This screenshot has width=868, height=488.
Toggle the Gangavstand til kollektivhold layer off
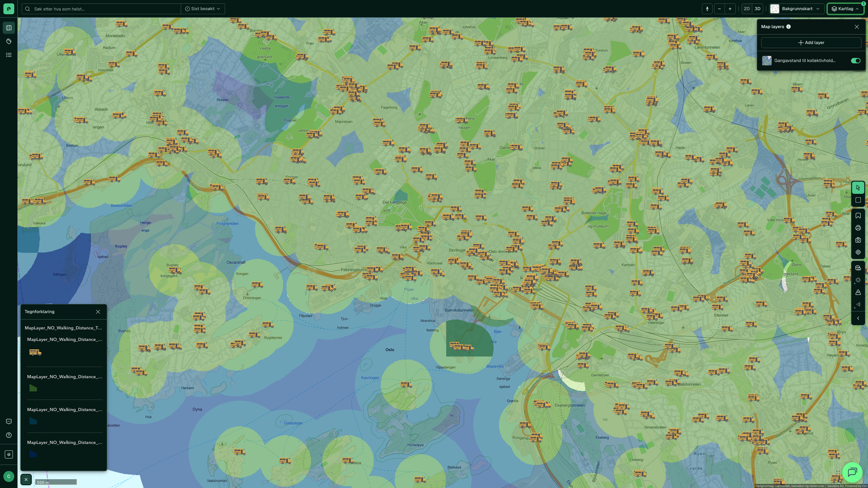click(856, 61)
